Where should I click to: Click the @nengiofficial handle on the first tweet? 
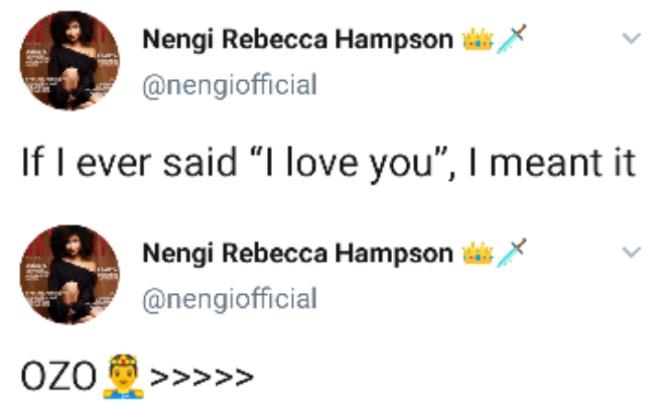[229, 84]
